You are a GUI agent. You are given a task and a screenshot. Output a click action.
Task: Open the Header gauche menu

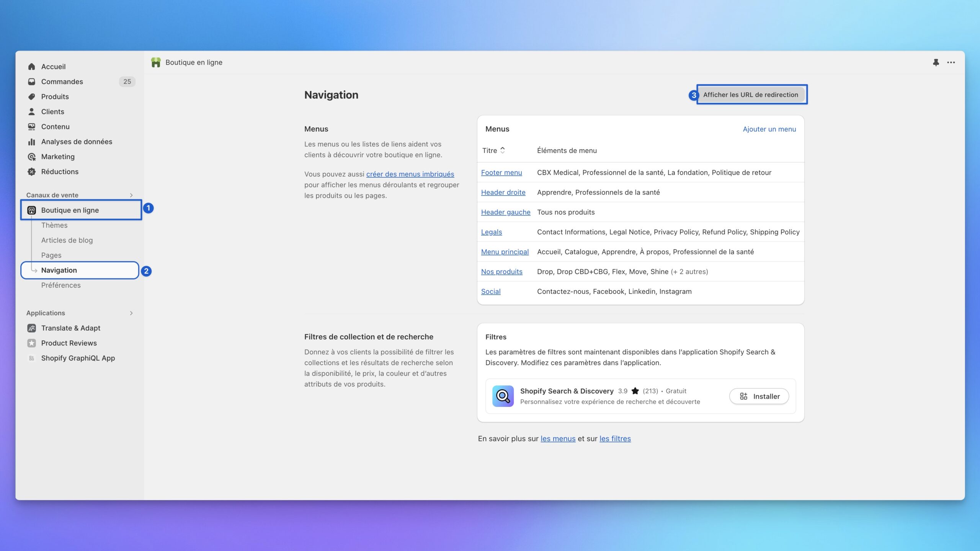[506, 212]
